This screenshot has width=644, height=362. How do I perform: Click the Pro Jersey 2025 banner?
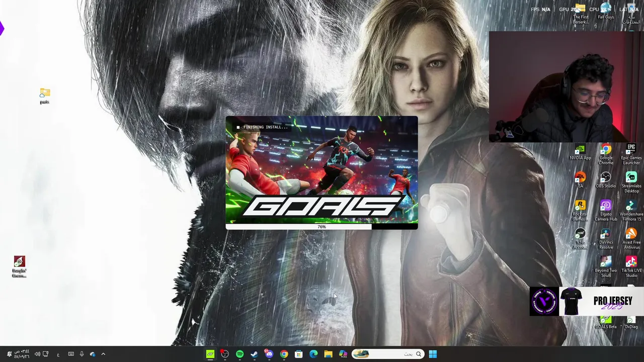[587, 301]
